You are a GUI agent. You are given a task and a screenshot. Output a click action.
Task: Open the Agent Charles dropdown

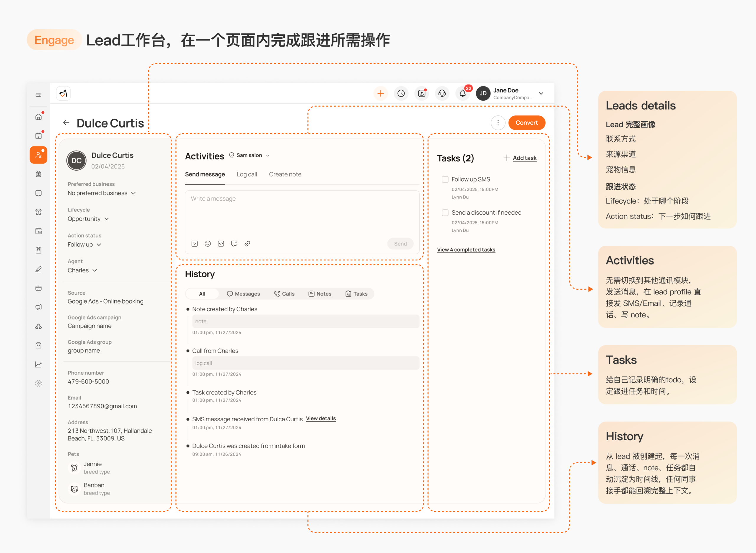[82, 270]
